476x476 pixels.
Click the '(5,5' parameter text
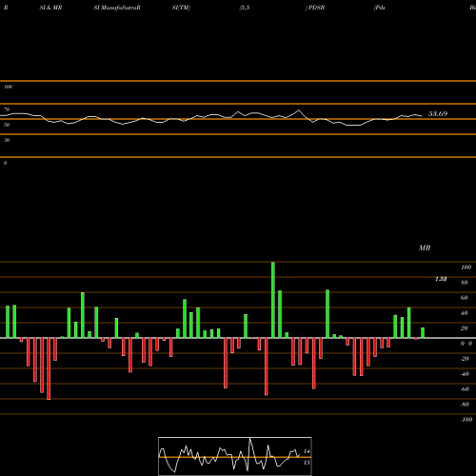(x=245, y=8)
